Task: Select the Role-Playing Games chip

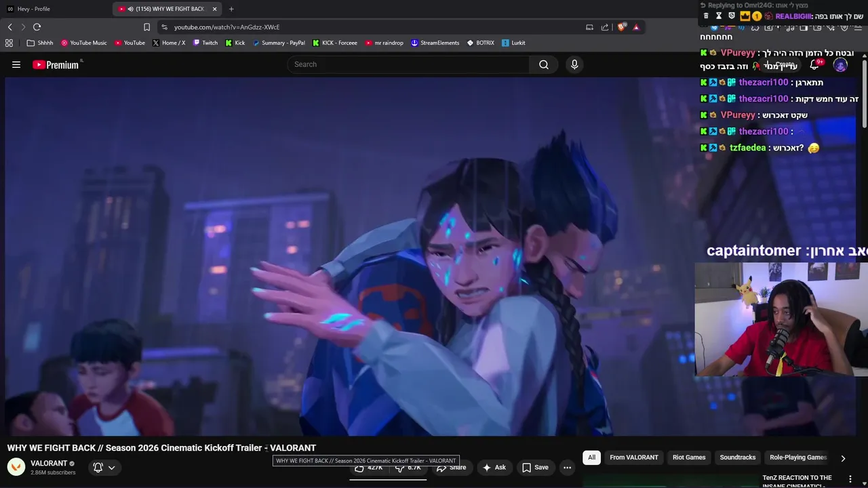Action: pos(798,457)
